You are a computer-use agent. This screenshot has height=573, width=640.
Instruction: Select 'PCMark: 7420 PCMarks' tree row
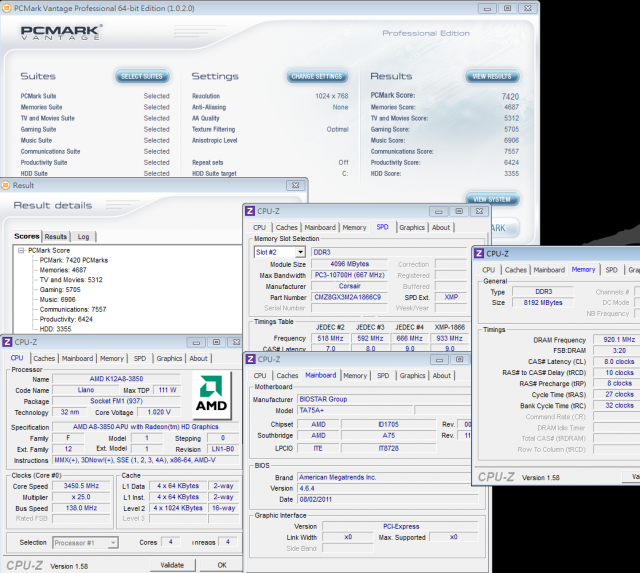tap(74, 260)
